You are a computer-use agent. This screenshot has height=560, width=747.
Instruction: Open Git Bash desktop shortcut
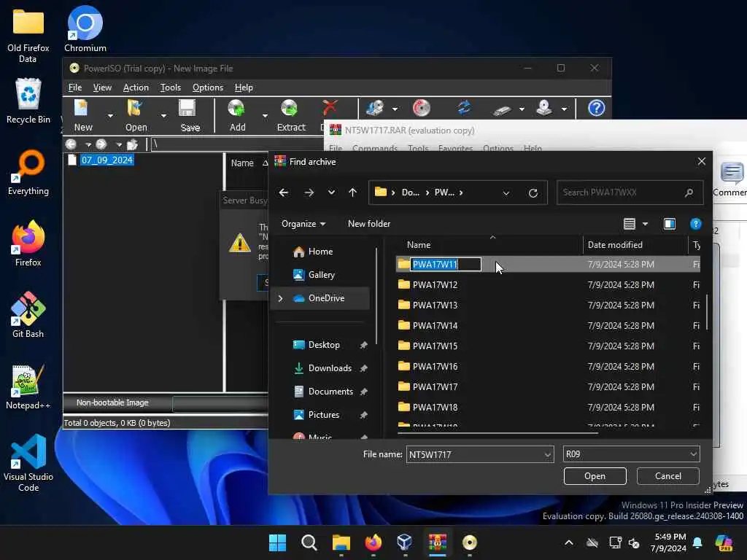click(x=28, y=314)
